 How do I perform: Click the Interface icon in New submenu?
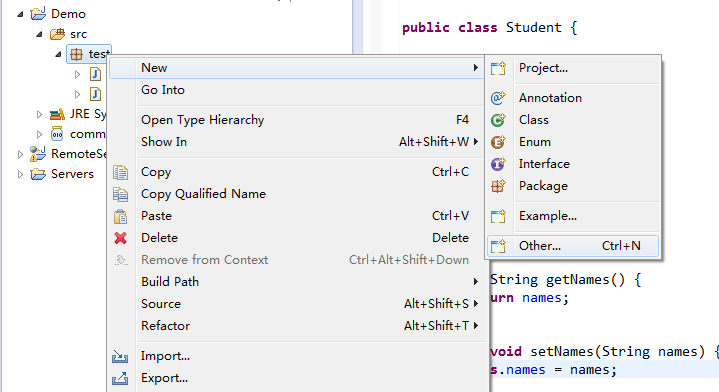coord(498,164)
